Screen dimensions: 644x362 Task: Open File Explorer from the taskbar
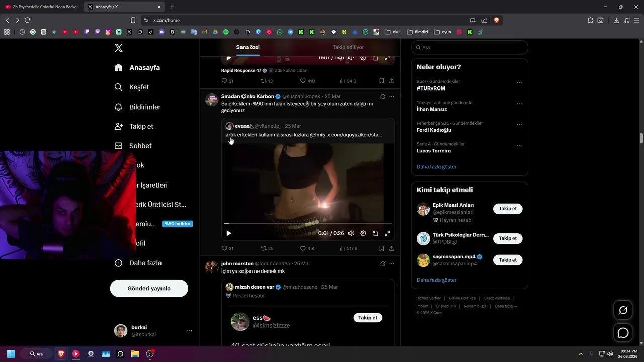[135, 354]
